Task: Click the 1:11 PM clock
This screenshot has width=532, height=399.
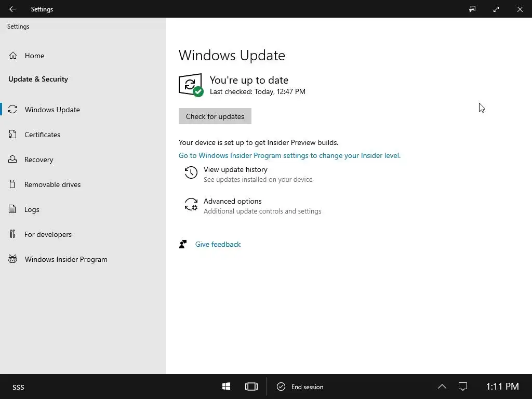Action: 502,387
